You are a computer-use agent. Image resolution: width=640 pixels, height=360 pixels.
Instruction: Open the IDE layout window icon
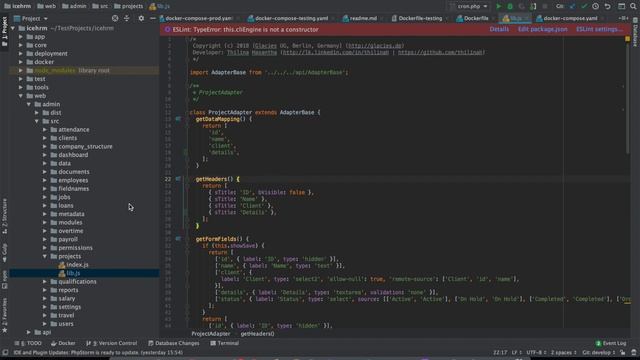[621, 6]
